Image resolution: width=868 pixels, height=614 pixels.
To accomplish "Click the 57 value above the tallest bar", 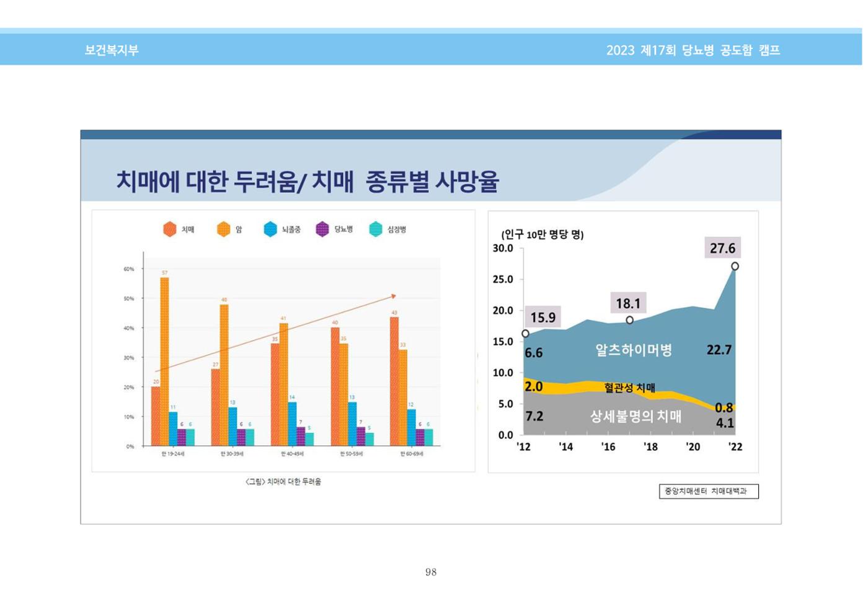I will coord(164,273).
